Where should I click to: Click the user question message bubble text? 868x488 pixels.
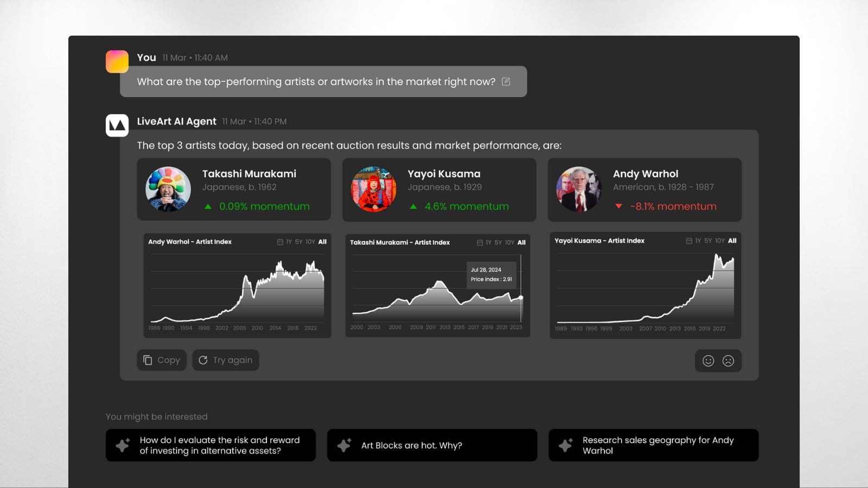pos(316,81)
